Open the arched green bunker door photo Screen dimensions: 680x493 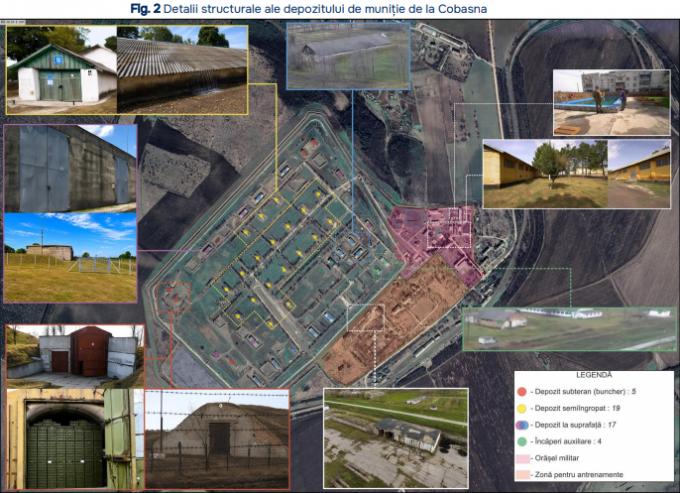pyautogui.click(x=75, y=439)
